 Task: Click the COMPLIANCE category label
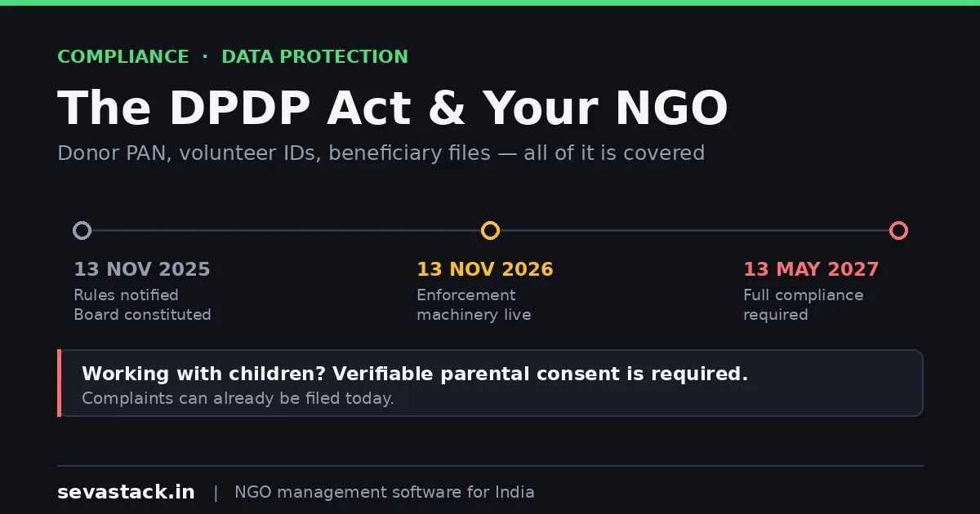pyautogui.click(x=123, y=57)
